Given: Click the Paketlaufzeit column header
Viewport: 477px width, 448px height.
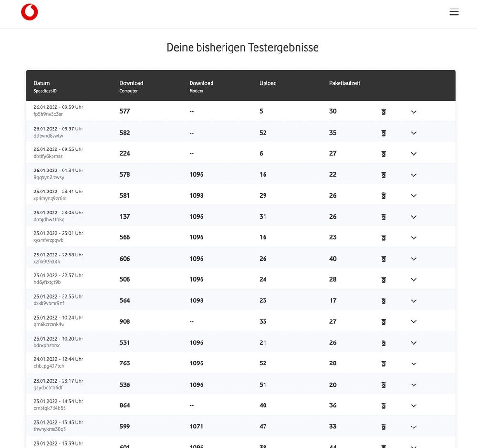Looking at the screenshot, I should [x=345, y=83].
